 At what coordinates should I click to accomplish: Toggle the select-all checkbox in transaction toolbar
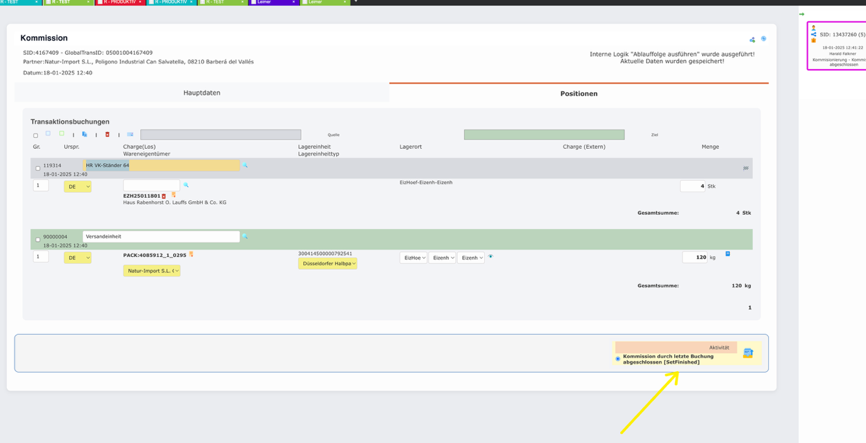pos(35,135)
